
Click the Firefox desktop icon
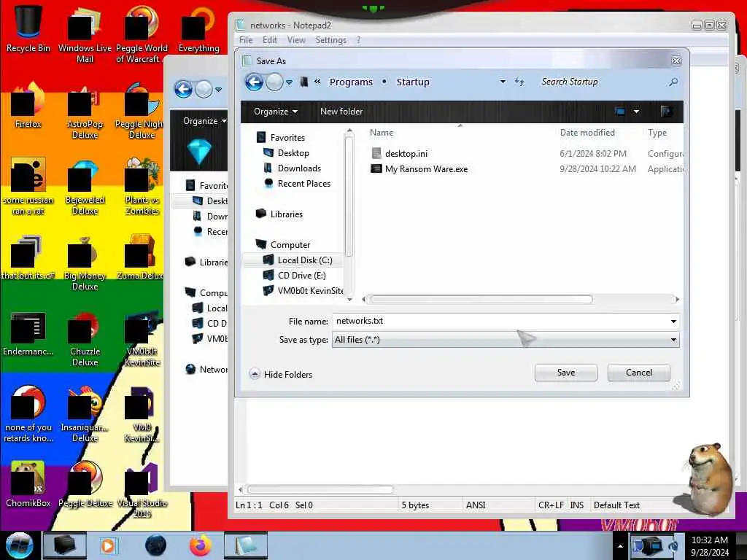(x=28, y=105)
